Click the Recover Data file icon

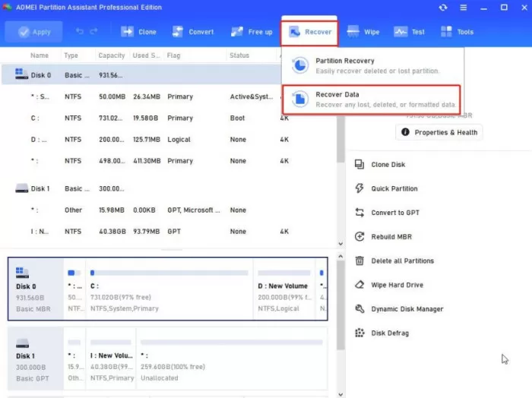click(300, 99)
